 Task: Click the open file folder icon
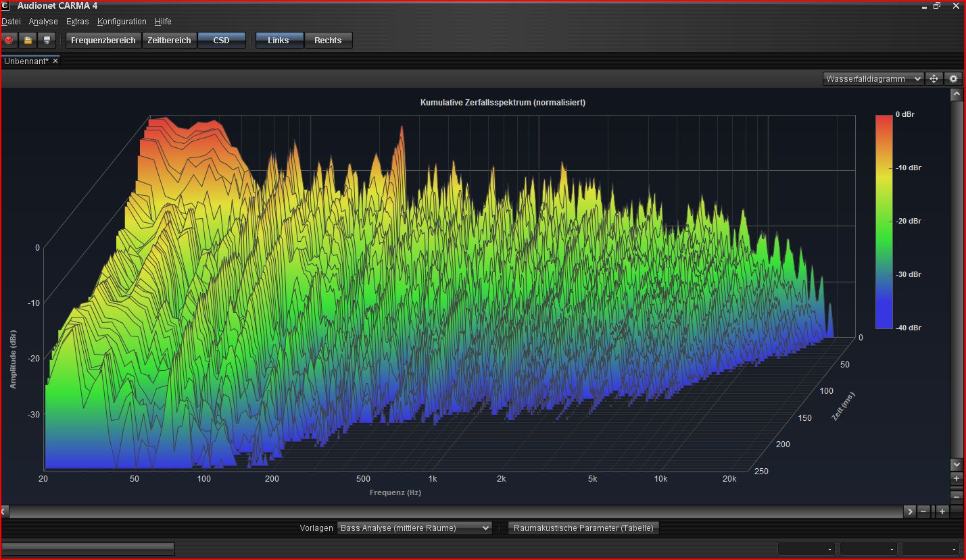pos(28,40)
